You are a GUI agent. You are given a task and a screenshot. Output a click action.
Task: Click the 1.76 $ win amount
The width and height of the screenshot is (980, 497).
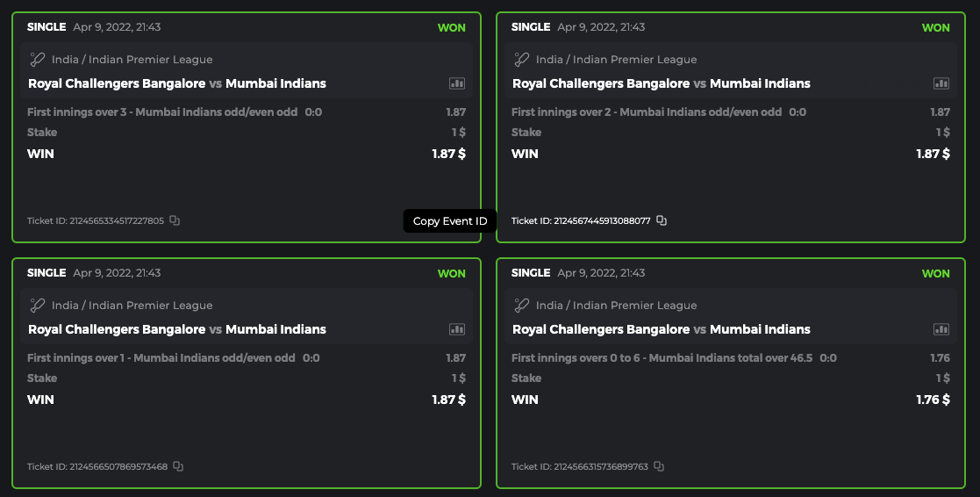933,400
